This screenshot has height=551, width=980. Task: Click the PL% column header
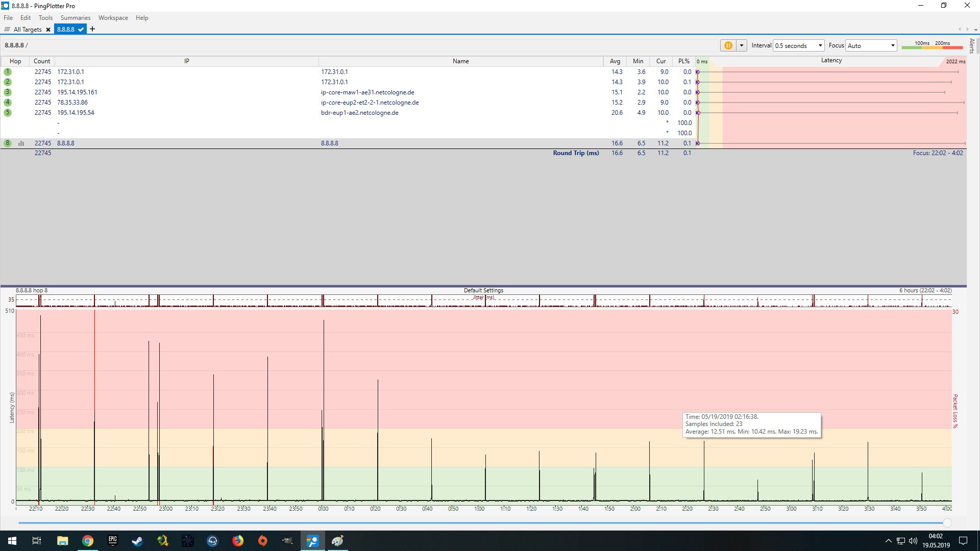683,61
